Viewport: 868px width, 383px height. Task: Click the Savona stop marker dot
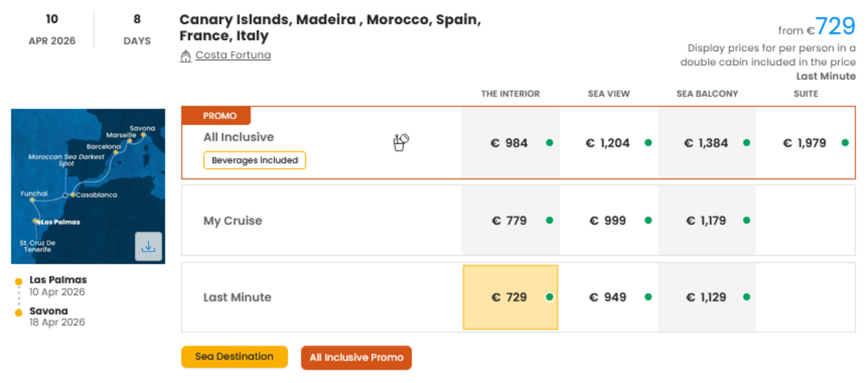pos(19,312)
